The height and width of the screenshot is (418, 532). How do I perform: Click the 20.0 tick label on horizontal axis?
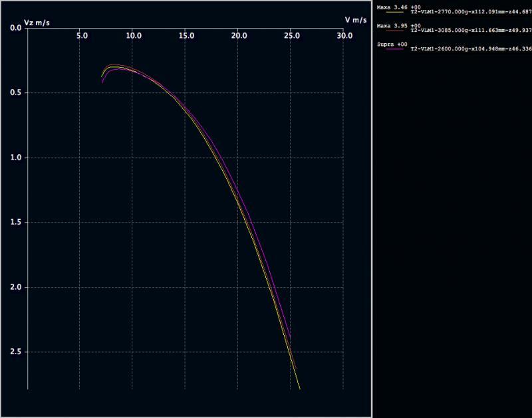[x=239, y=35]
